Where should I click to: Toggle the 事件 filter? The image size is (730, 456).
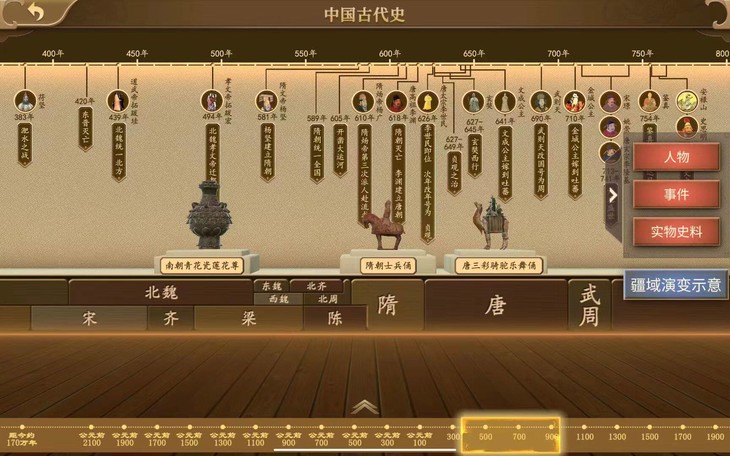(676, 194)
